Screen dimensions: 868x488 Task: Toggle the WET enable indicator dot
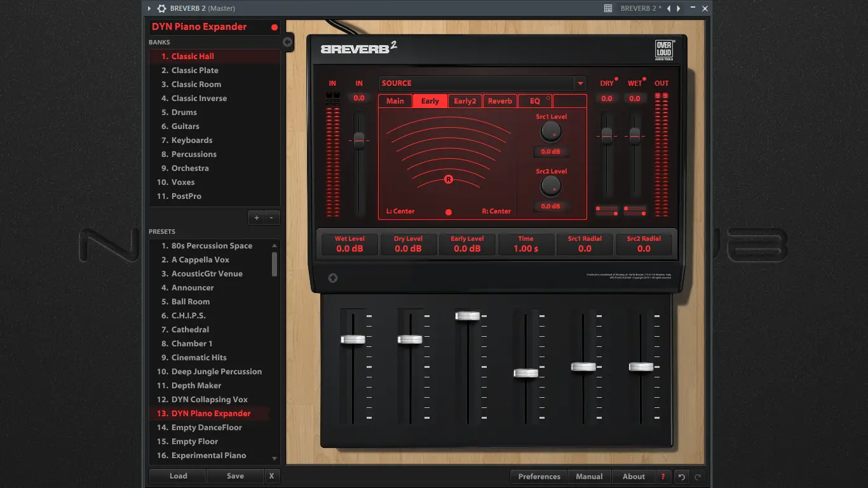(644, 79)
